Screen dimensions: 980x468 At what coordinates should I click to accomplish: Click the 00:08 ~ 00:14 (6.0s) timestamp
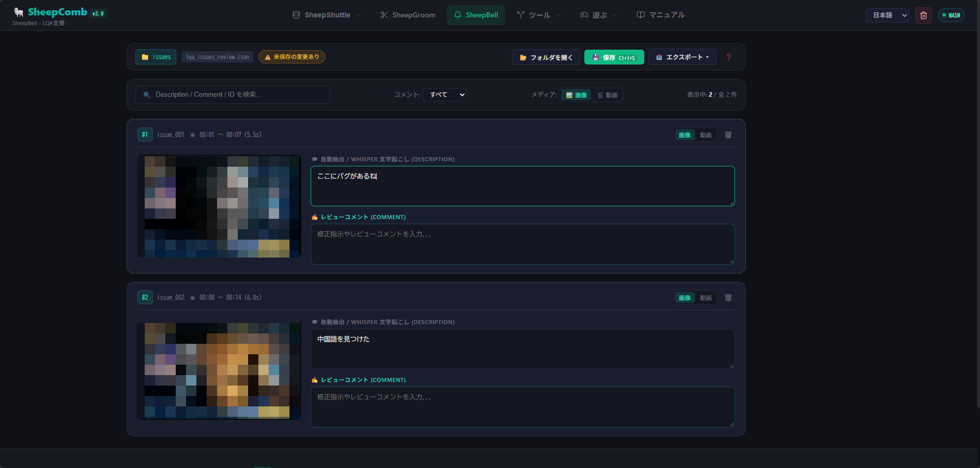pyautogui.click(x=230, y=297)
